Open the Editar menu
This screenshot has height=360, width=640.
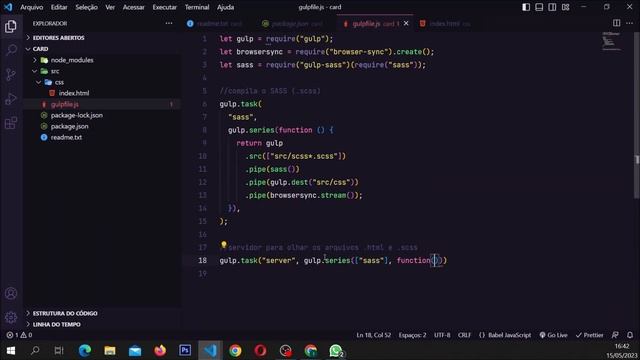(59, 7)
